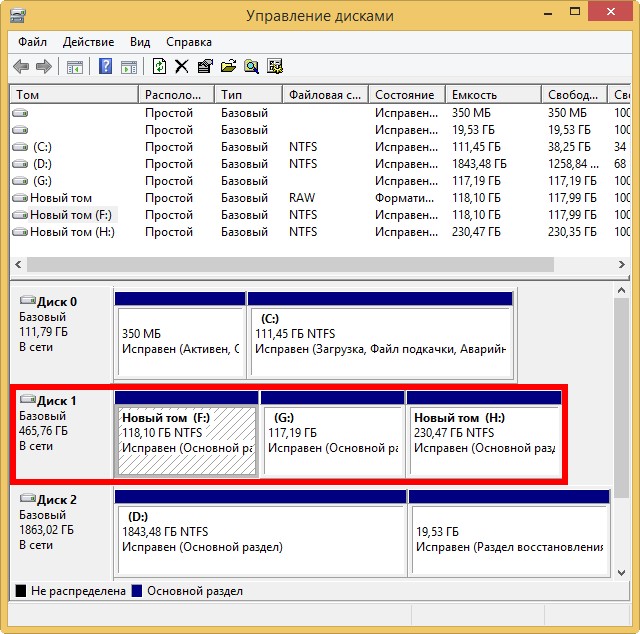The height and width of the screenshot is (634, 640).
Task: Click the black Не распределена legend swatch
Action: 21,591
